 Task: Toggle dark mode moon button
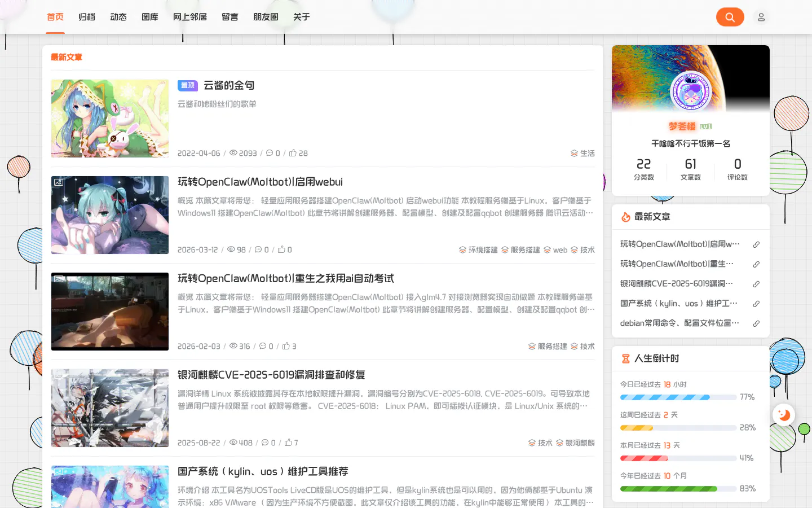(784, 415)
